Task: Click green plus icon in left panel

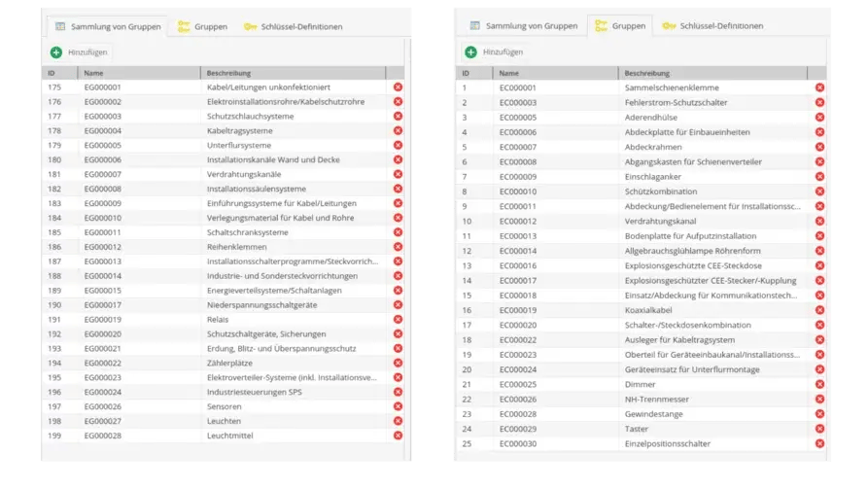Action: pyautogui.click(x=56, y=52)
